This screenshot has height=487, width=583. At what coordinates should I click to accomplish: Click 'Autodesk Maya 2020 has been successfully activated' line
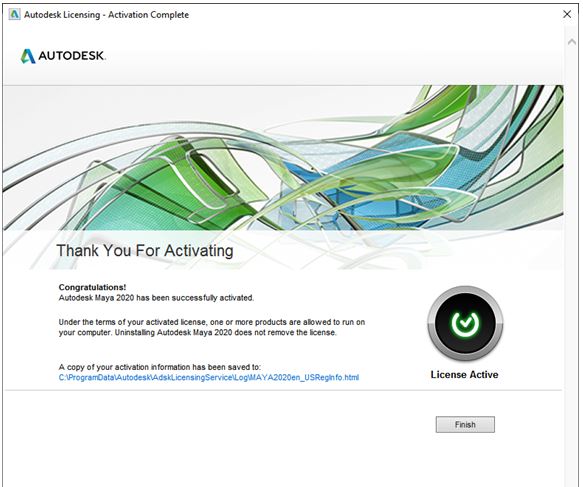[156, 298]
